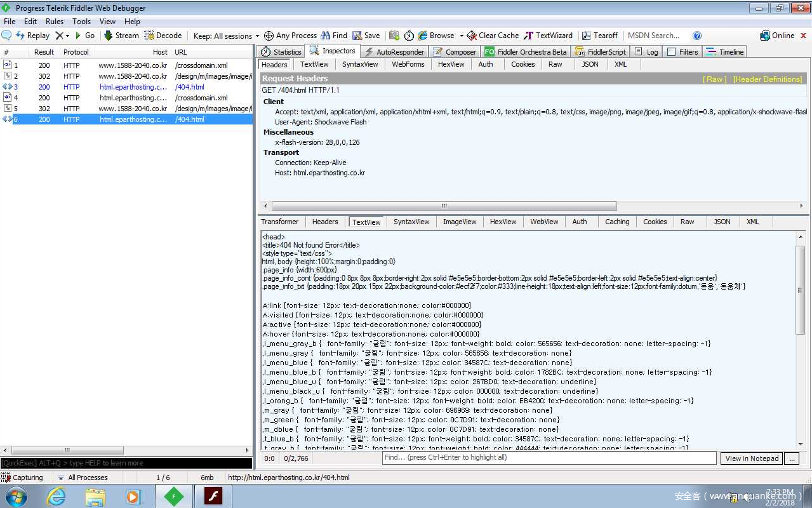Screen dimensions: 812x508
Task: Switch to the AutoResponder tab
Action: pyautogui.click(x=394, y=52)
